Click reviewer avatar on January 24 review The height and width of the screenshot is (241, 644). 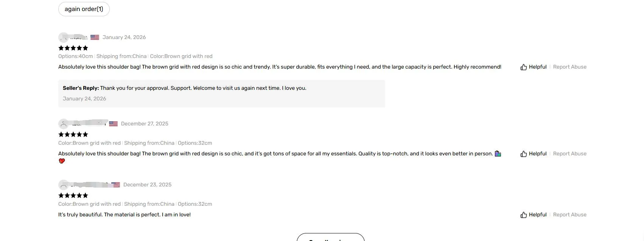pos(63,37)
